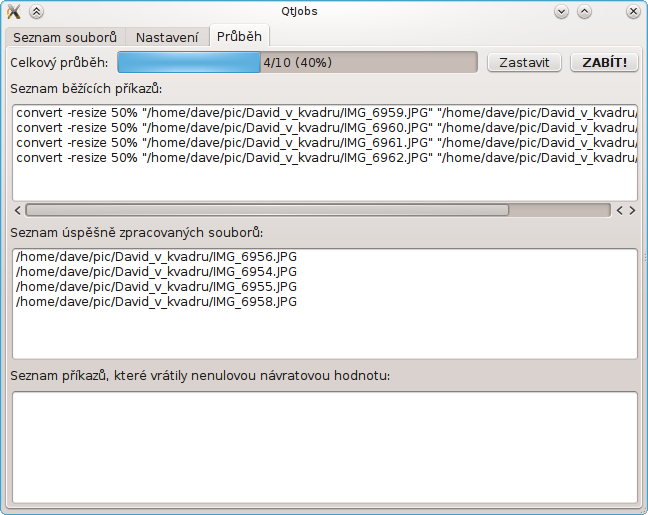
Task: Switch to the Seznam souborů tab
Action: click(x=64, y=37)
